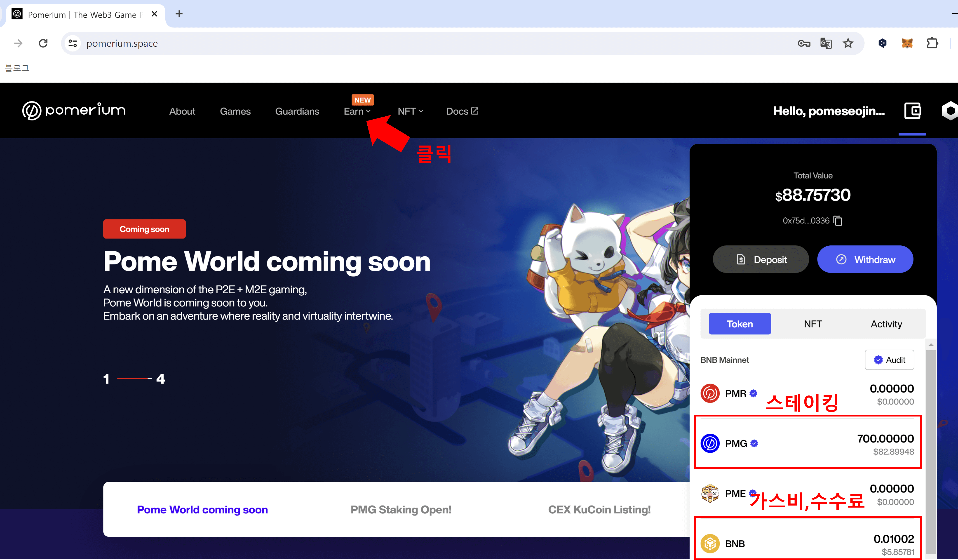Select the PMG Staking Open! banner item
This screenshot has width=958, height=560.
pyautogui.click(x=401, y=509)
